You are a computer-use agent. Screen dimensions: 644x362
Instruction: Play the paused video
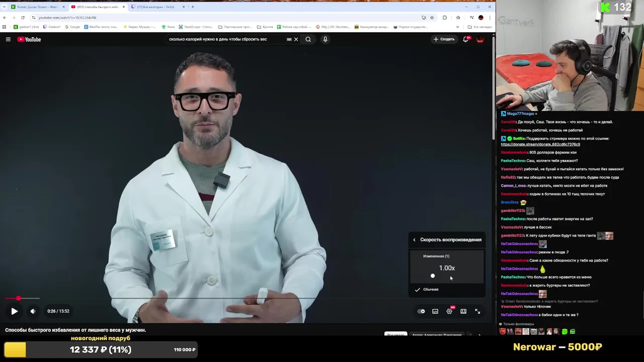pyautogui.click(x=14, y=311)
